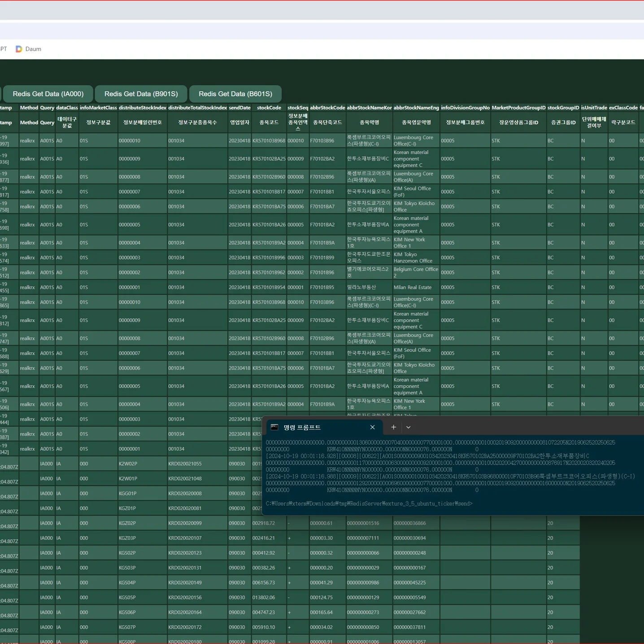The height and width of the screenshot is (644, 644).
Task: Select the distributeStockIndex column header
Action: (x=143, y=108)
